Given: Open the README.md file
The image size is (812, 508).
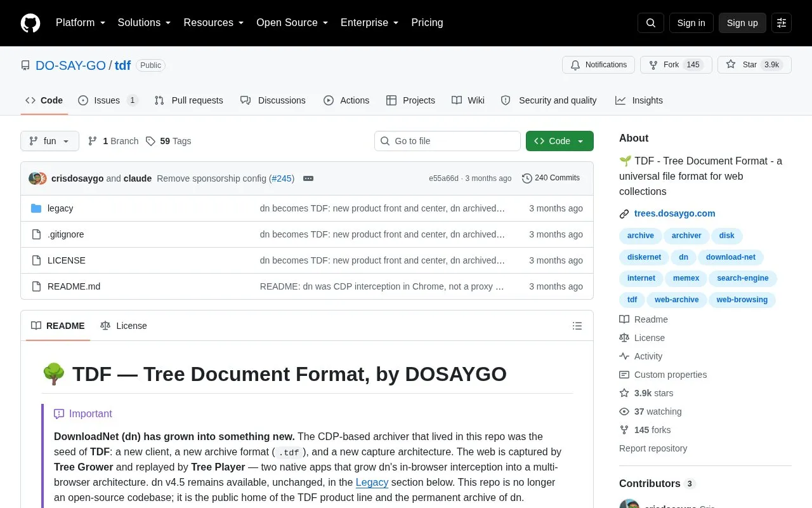Looking at the screenshot, I should point(74,286).
